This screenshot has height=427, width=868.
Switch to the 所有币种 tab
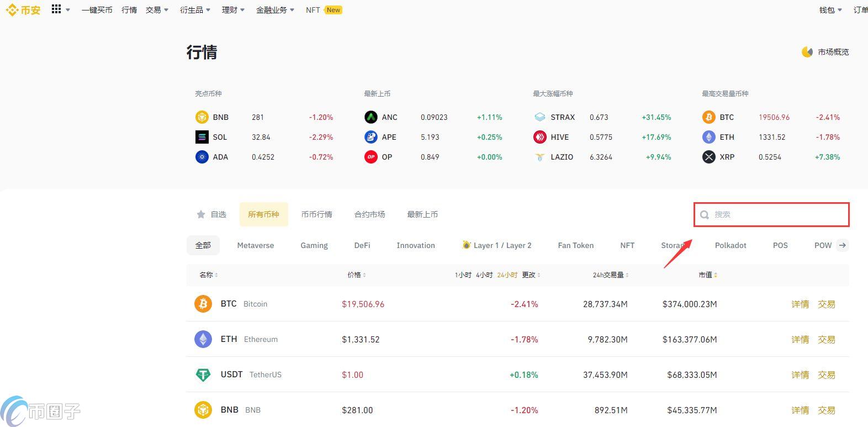263,214
